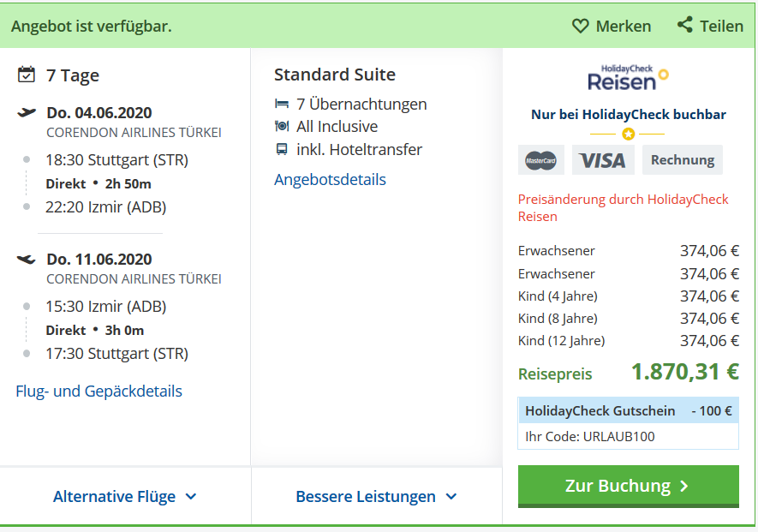Open the Angebotsdetails link
The image size is (758, 532).
[330, 179]
